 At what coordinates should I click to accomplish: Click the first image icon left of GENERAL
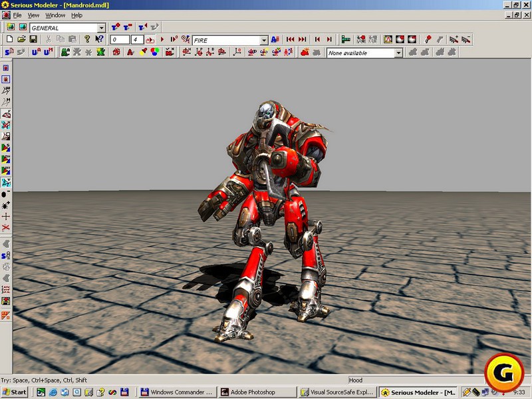(11, 27)
